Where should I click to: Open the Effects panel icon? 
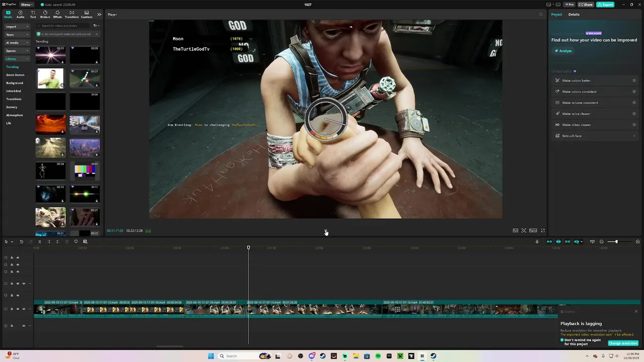pyautogui.click(x=57, y=14)
